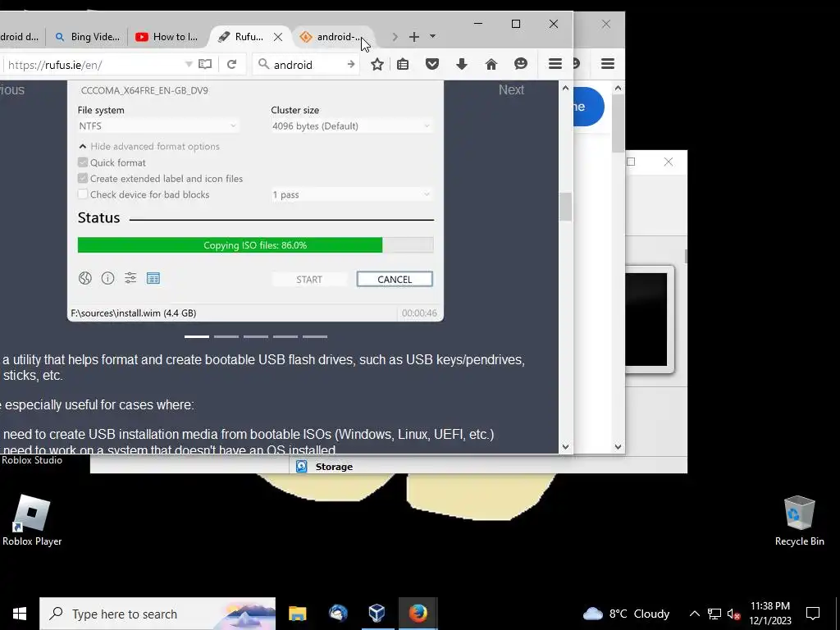840x630 pixels.
Task: Click the taskbar clock 11:38 PM
Action: coord(769,614)
